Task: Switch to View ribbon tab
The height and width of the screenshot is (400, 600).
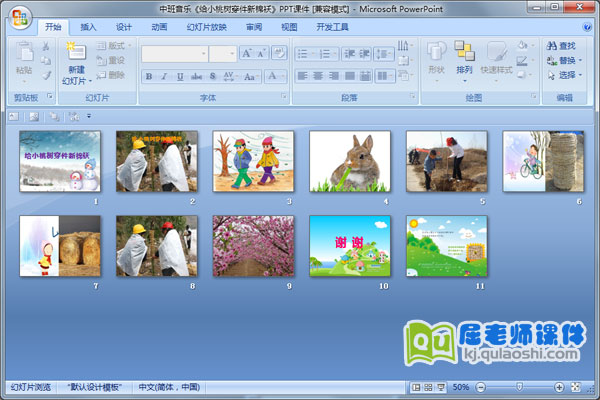Action: 289,27
